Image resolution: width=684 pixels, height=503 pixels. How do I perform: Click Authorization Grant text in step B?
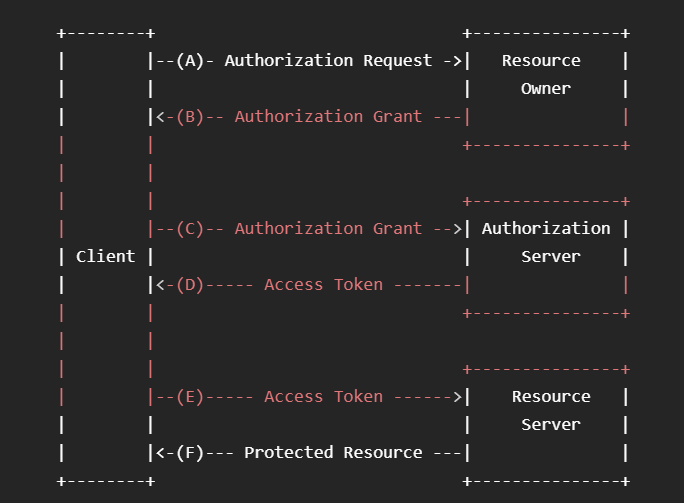click(x=328, y=117)
